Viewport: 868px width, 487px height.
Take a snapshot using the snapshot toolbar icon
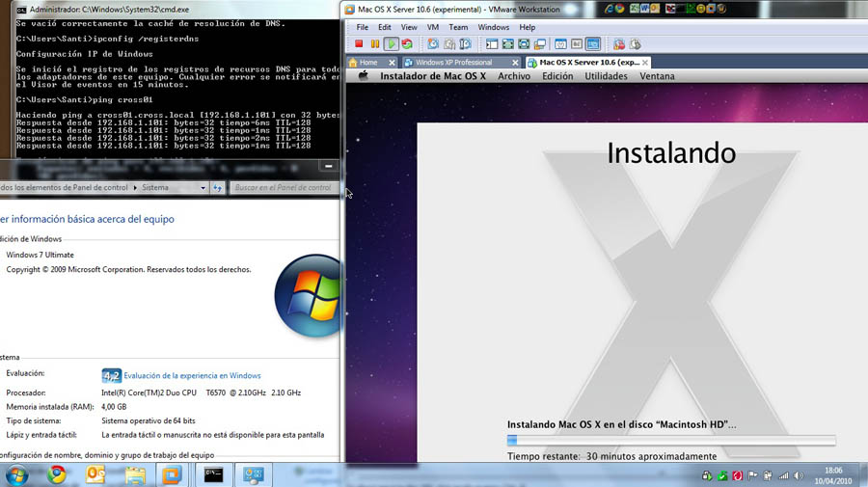click(433, 43)
